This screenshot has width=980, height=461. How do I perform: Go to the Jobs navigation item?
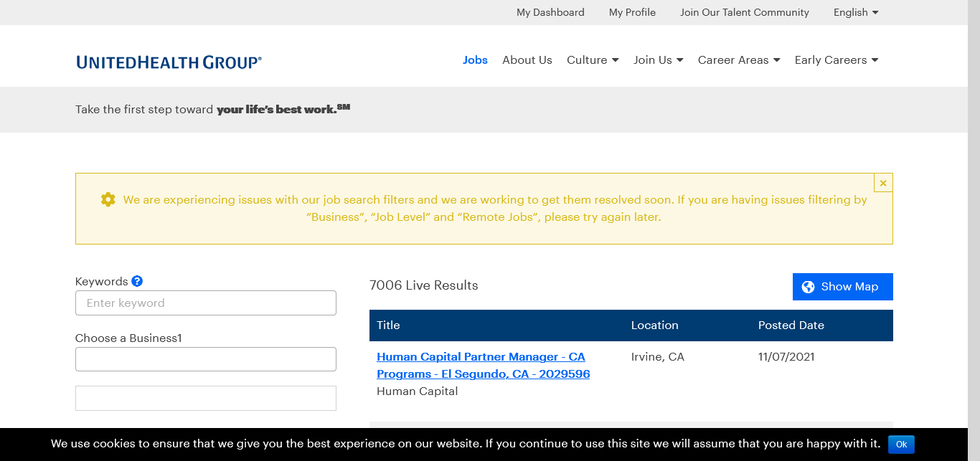(475, 60)
